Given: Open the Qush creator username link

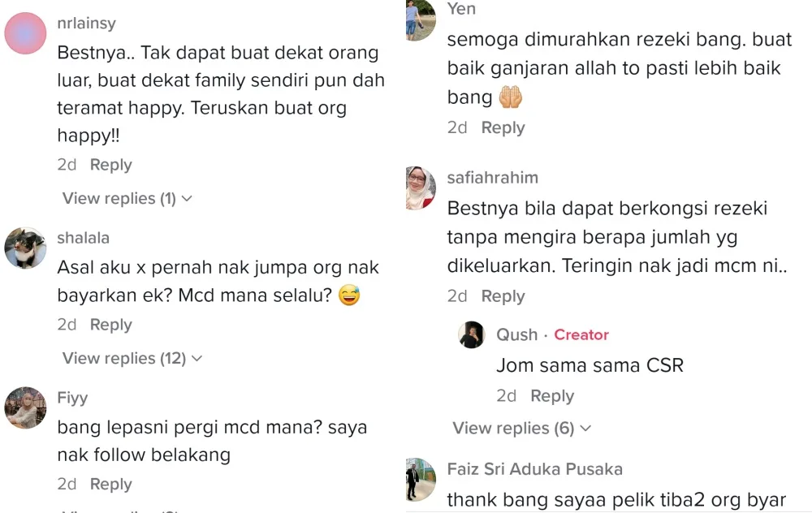Looking at the screenshot, I should pyautogui.click(x=516, y=334).
